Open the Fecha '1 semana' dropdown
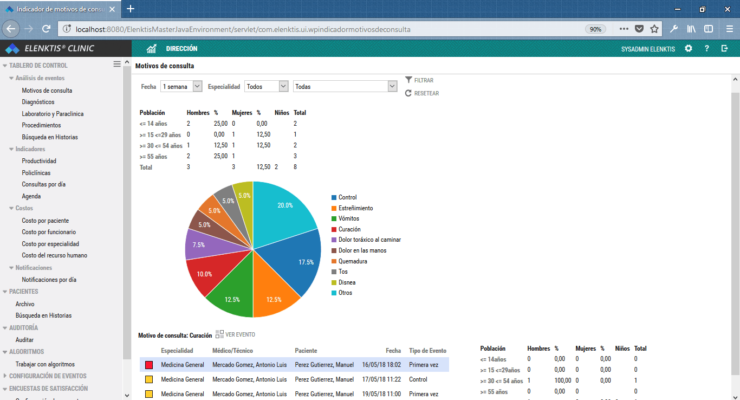 (x=181, y=87)
